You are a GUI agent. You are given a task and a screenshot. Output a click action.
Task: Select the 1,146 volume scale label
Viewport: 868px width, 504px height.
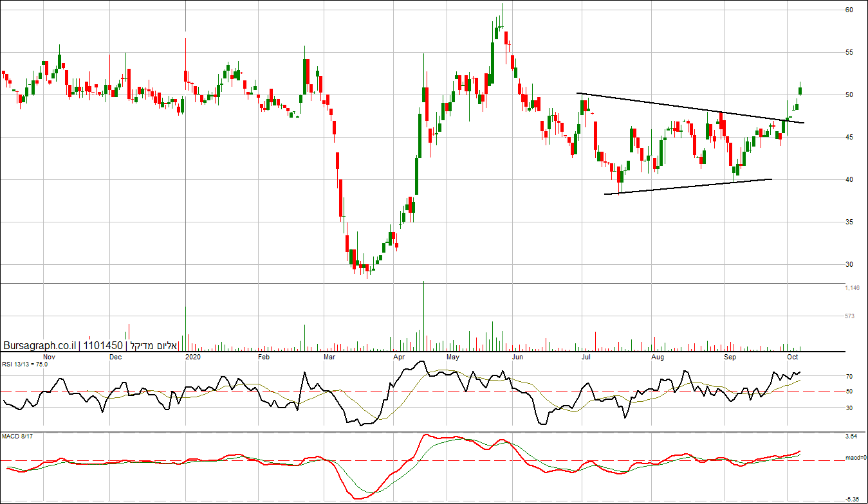point(853,288)
